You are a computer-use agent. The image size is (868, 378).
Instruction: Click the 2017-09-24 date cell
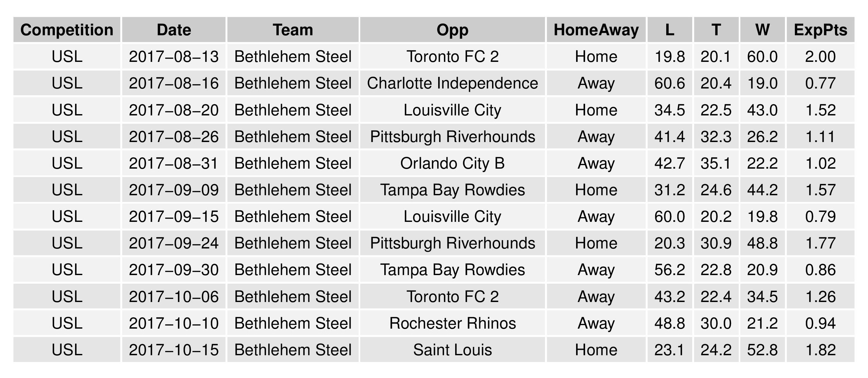174,243
